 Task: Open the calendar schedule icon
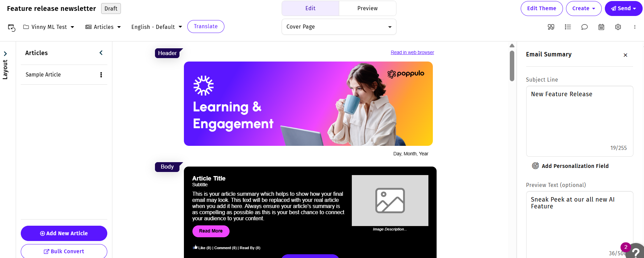tap(601, 27)
